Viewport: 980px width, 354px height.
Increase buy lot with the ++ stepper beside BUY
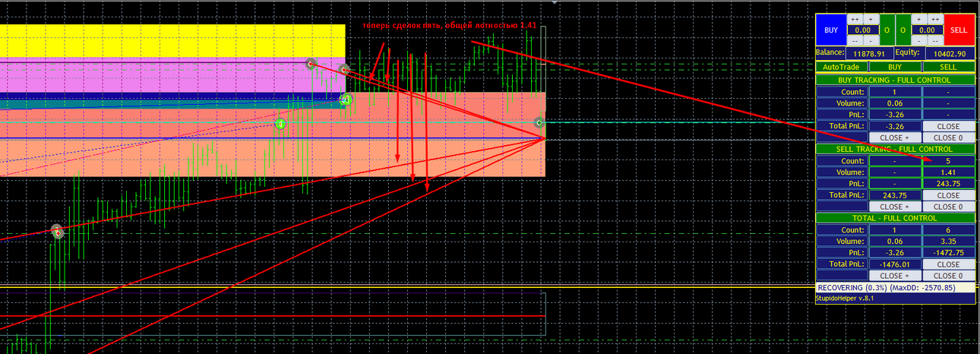click(855, 19)
